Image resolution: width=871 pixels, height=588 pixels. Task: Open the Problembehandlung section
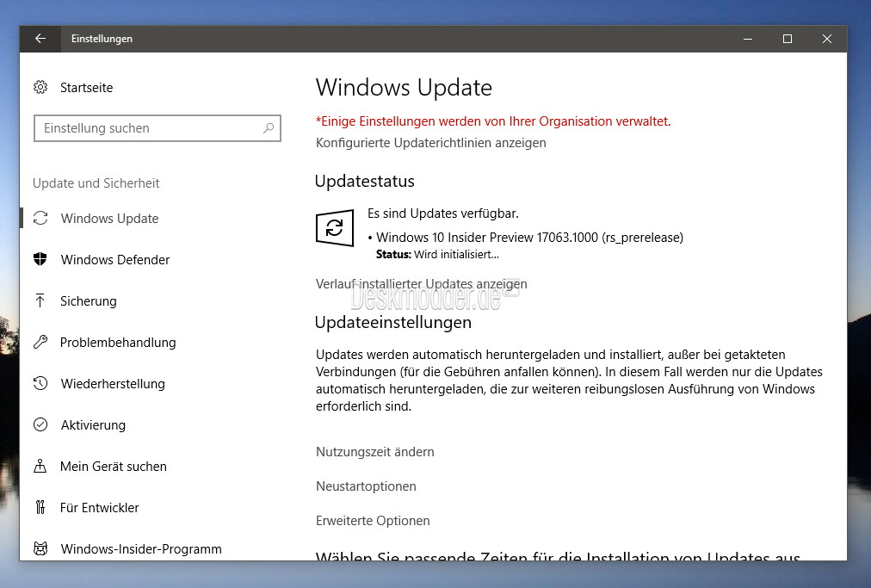[118, 343]
